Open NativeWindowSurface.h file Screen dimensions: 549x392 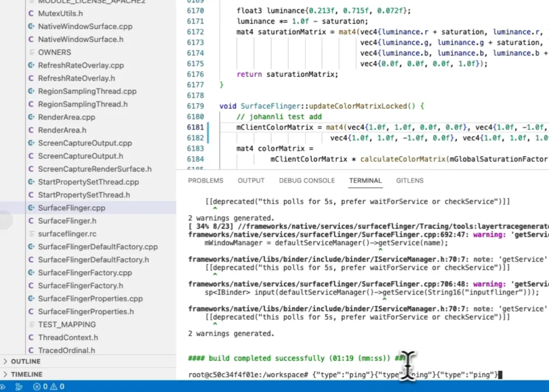coord(80,39)
